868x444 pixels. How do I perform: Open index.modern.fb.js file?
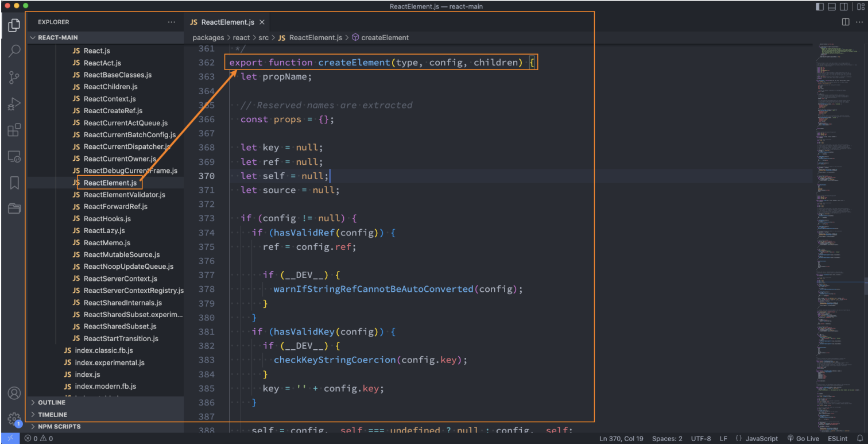(x=106, y=387)
